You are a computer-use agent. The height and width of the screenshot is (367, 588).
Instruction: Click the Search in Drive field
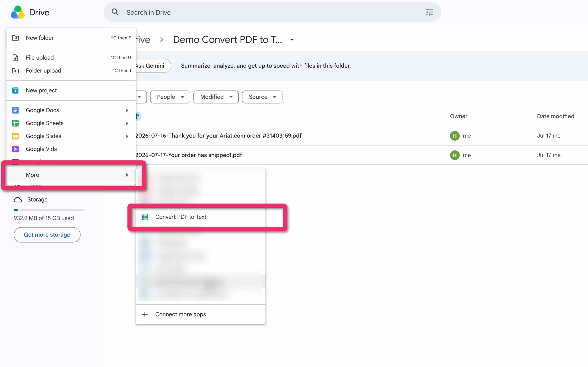click(x=272, y=12)
